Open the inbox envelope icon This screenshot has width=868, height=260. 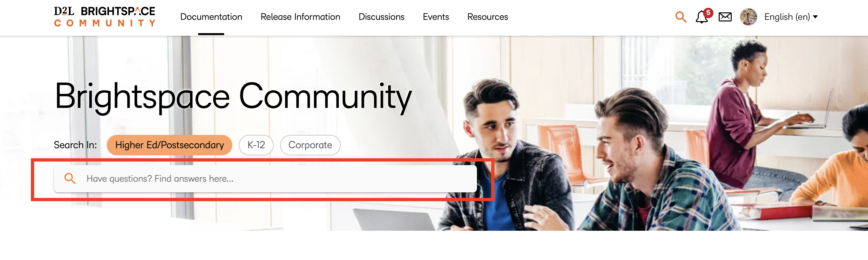pos(725,17)
